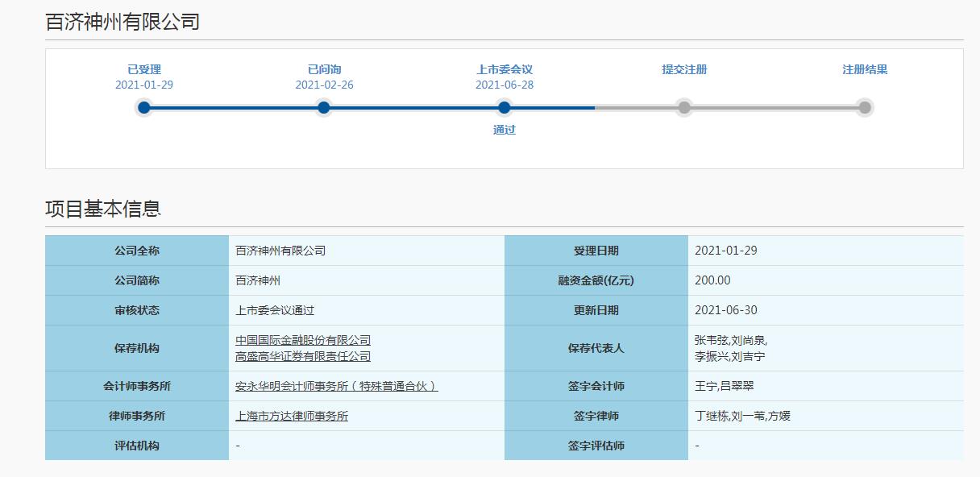This screenshot has width=980, height=477.
Task: Click the 提交注册 stage label
Action: (x=684, y=69)
